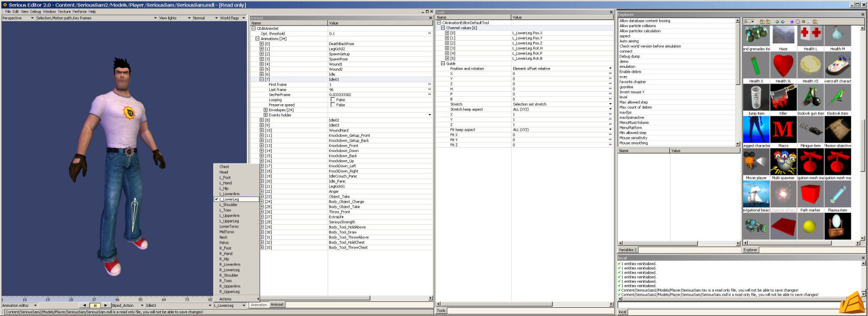Open the View lights dropdown
The image size is (868, 316).
pos(175,18)
